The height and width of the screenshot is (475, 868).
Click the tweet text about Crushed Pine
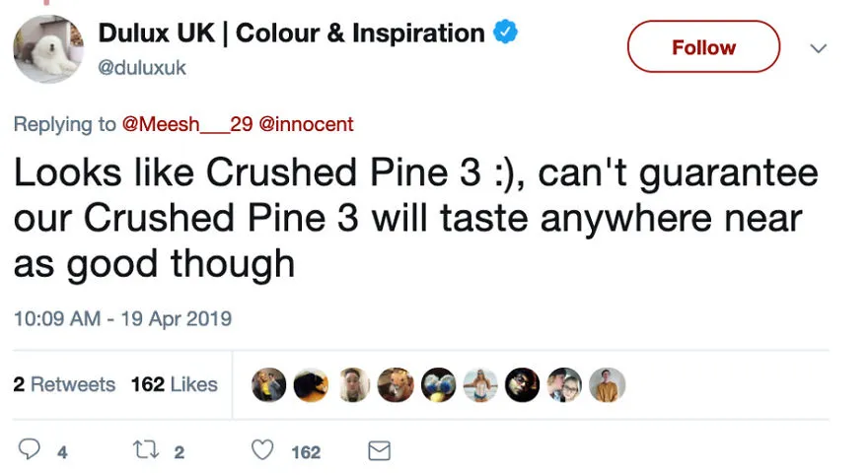point(415,218)
